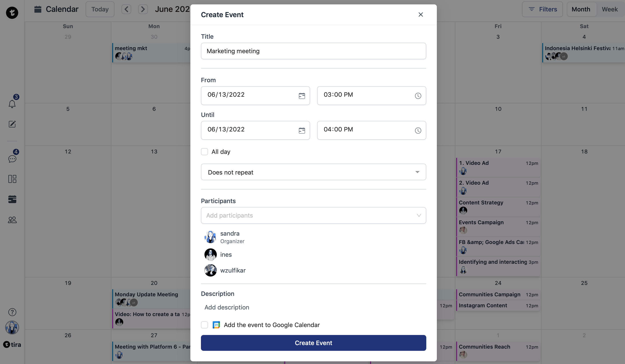Expand the Does not repeat dropdown
The image size is (625, 364).
point(314,172)
